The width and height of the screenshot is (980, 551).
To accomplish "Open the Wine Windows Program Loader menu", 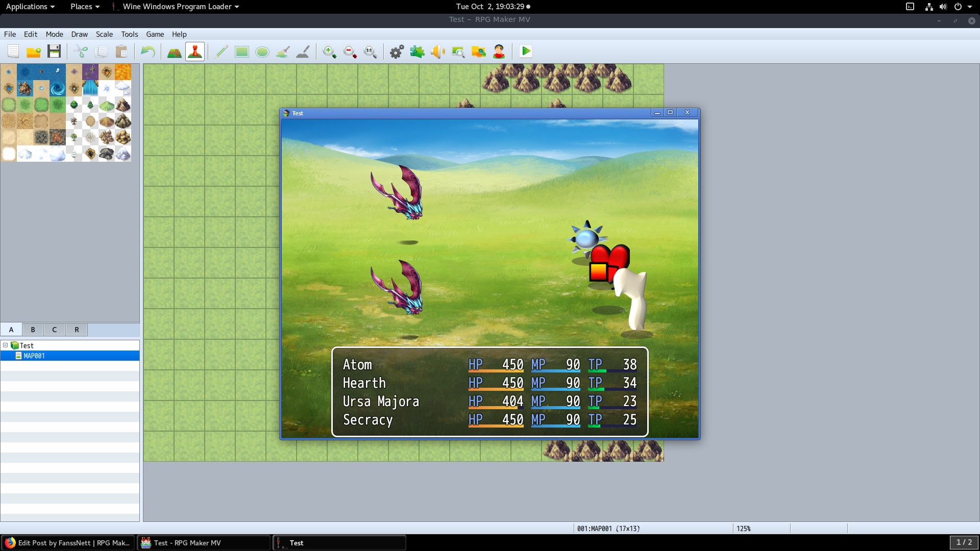I will point(176,7).
